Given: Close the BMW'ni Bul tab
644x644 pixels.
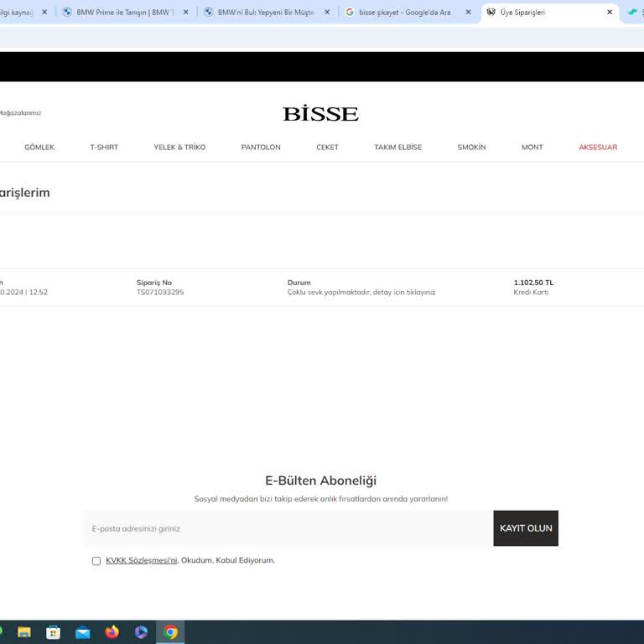Looking at the screenshot, I should pos(327,13).
